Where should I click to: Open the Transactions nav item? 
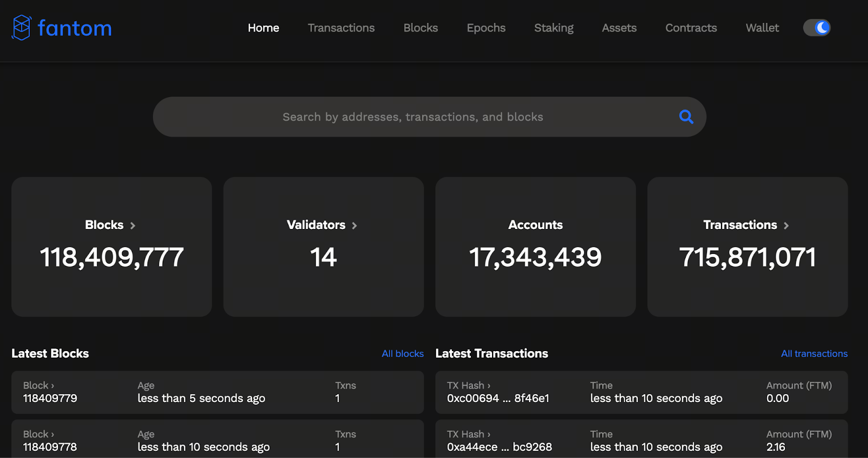pyautogui.click(x=341, y=28)
